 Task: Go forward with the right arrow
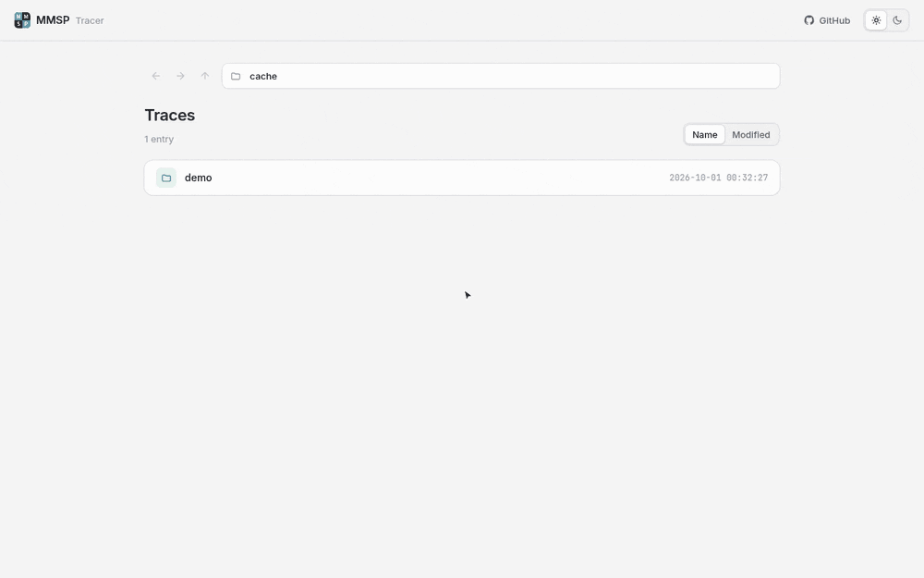pos(180,76)
